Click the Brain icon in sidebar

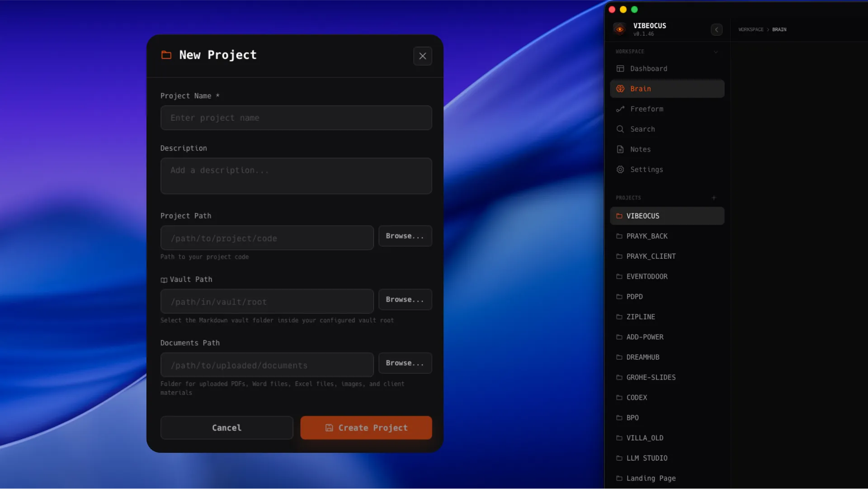point(620,89)
